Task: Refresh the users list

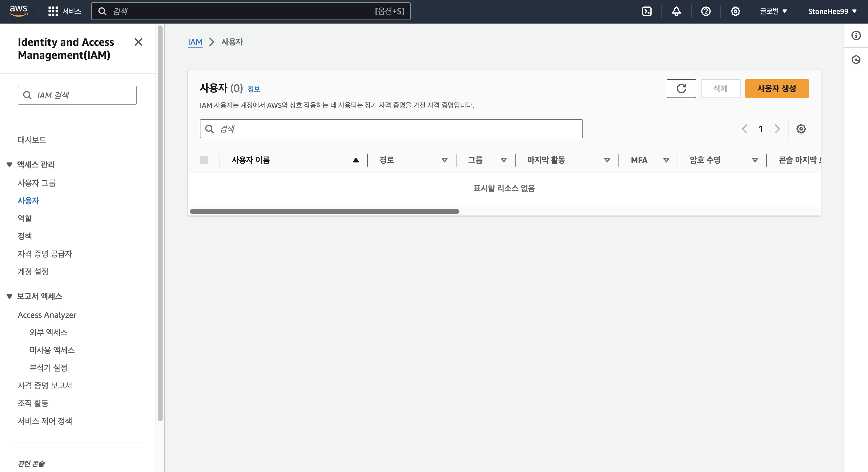Action: tap(681, 89)
